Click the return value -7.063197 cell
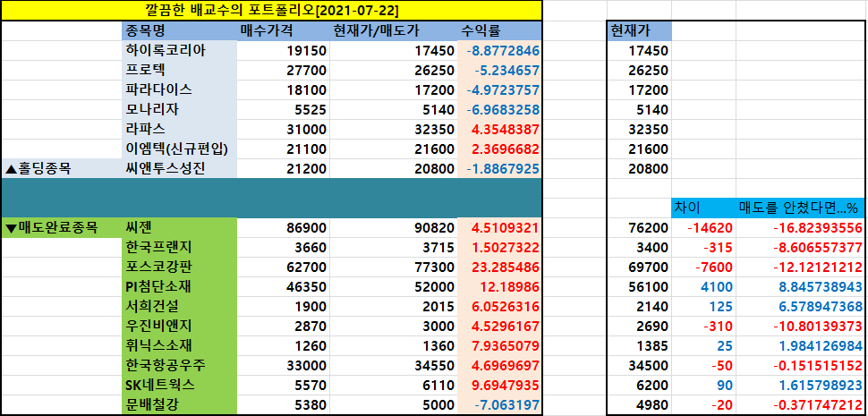 [x=499, y=405]
